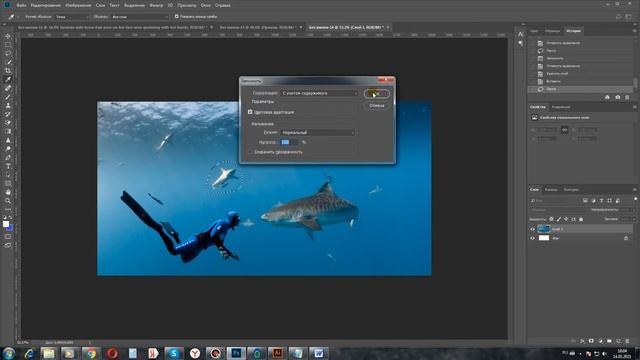Select the Pen tool
Image resolution: width=640 pixels, height=360 pixels.
point(8,157)
